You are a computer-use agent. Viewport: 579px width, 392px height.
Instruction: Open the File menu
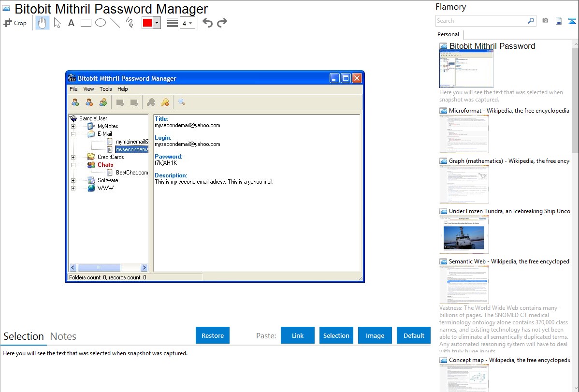(x=73, y=89)
